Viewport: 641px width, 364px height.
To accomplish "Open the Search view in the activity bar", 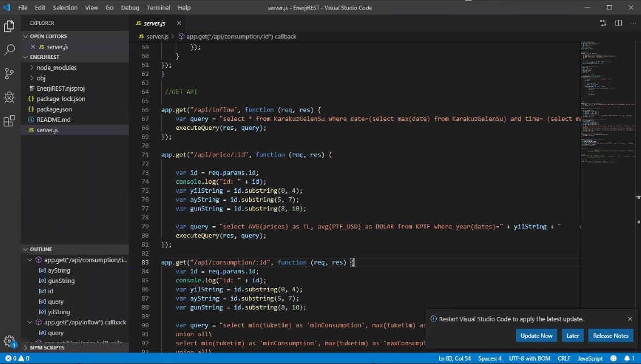I will (x=9, y=49).
